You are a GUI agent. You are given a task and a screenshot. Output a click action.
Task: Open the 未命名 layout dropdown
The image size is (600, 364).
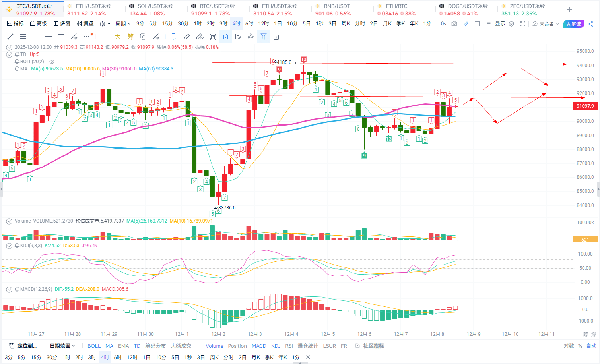point(546,24)
